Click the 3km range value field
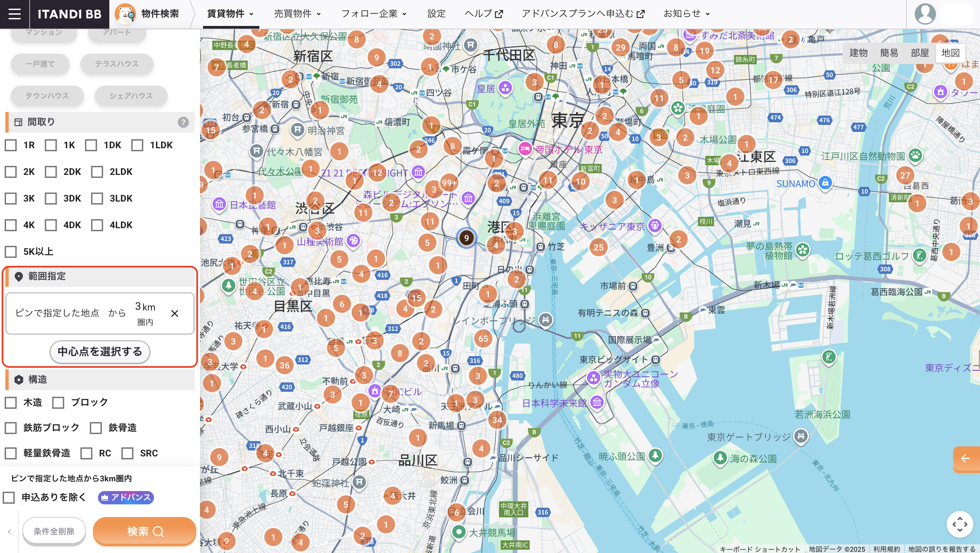Screen dimensions: 980x553 click(x=145, y=313)
